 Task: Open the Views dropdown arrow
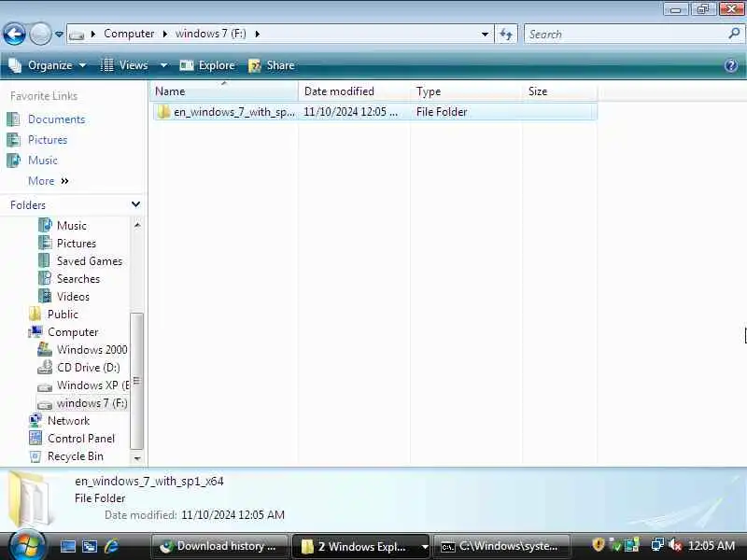pyautogui.click(x=163, y=65)
